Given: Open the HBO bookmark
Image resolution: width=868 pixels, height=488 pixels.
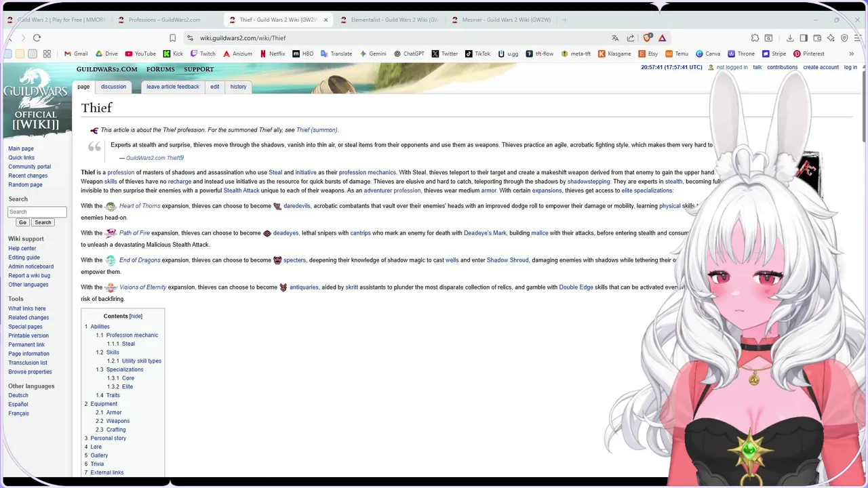Looking at the screenshot, I should pyautogui.click(x=303, y=54).
